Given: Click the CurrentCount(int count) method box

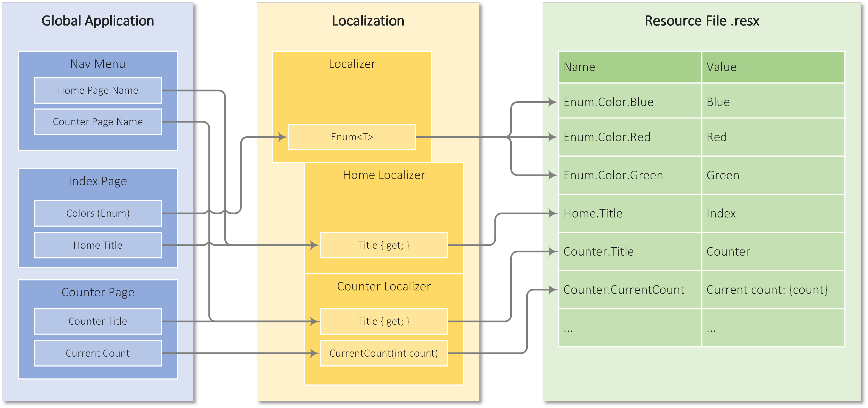Looking at the screenshot, I should click(384, 353).
